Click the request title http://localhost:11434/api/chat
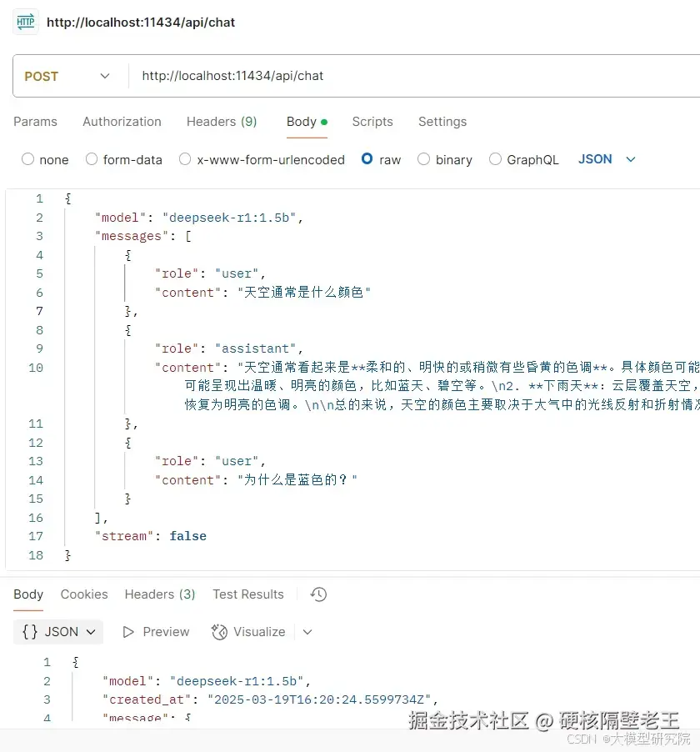This screenshot has height=752, width=700. [x=141, y=23]
